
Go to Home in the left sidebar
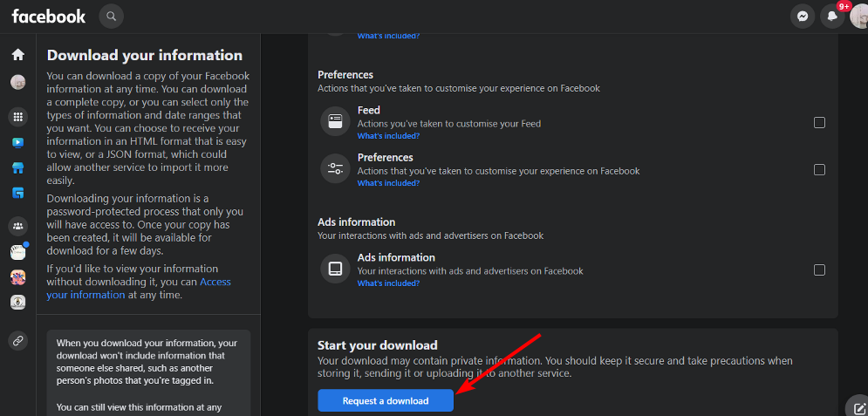[18, 54]
